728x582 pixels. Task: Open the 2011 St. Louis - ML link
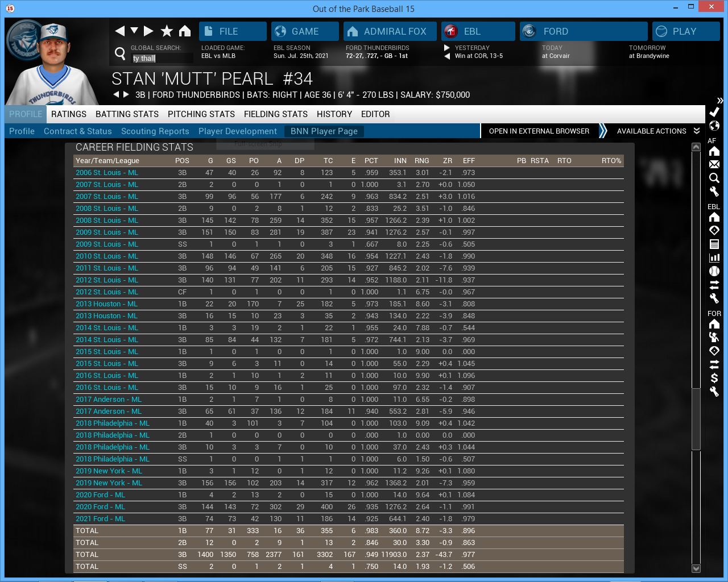(x=107, y=268)
